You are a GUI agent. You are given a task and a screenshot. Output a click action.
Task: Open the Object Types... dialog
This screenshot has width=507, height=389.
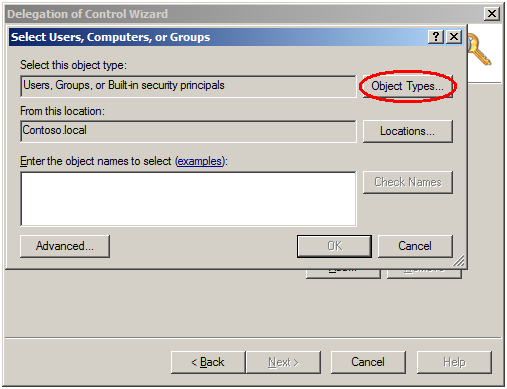tap(407, 86)
